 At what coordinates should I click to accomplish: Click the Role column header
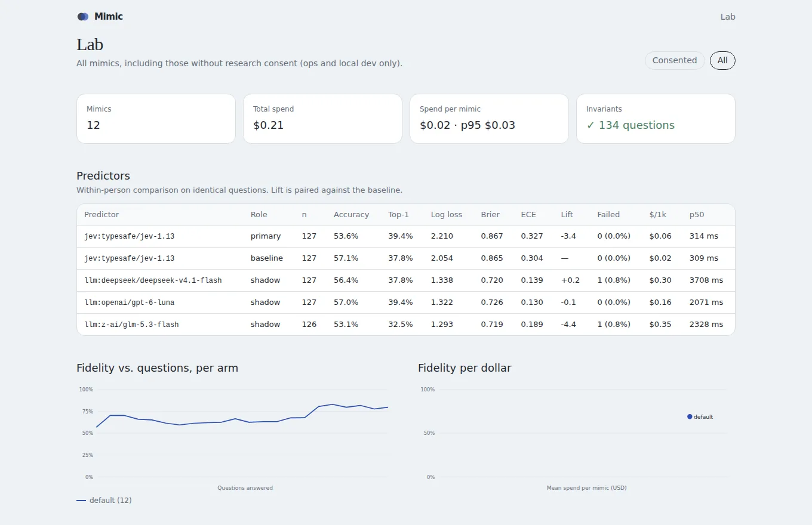[259, 215]
